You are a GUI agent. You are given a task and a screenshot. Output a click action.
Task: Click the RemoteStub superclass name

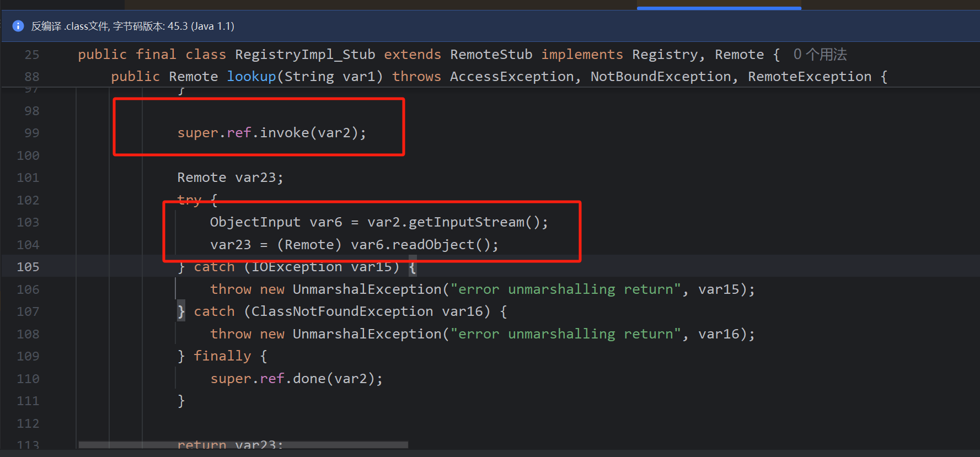pyautogui.click(x=491, y=55)
